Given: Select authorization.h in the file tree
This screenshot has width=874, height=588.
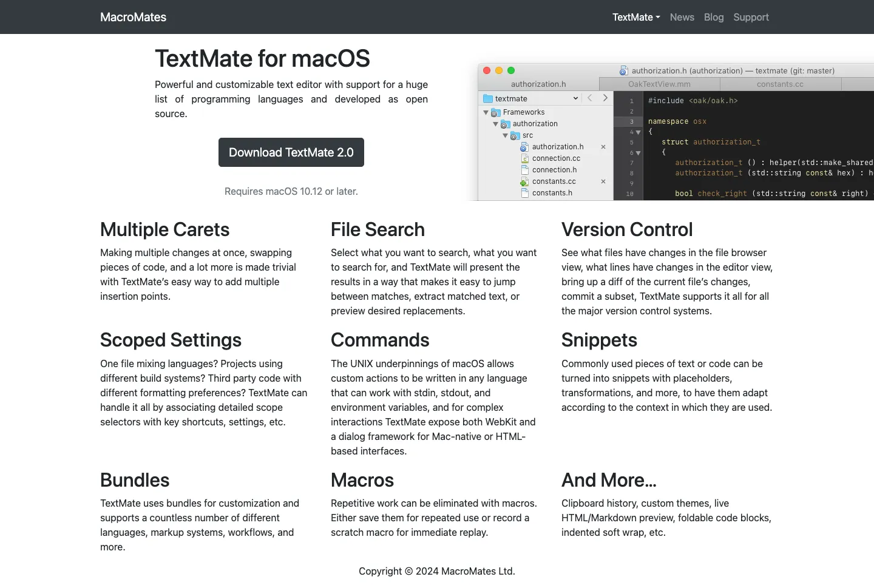Looking at the screenshot, I should 558,147.
